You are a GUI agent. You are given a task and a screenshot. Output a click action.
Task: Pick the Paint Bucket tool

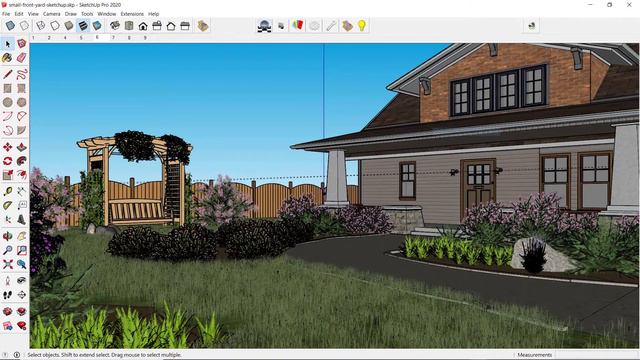[8, 58]
